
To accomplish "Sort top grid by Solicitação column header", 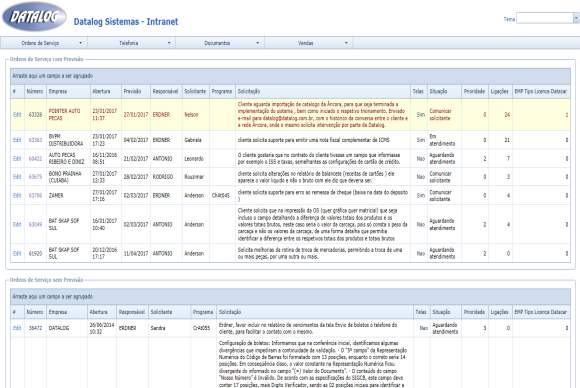I will pos(323,91).
